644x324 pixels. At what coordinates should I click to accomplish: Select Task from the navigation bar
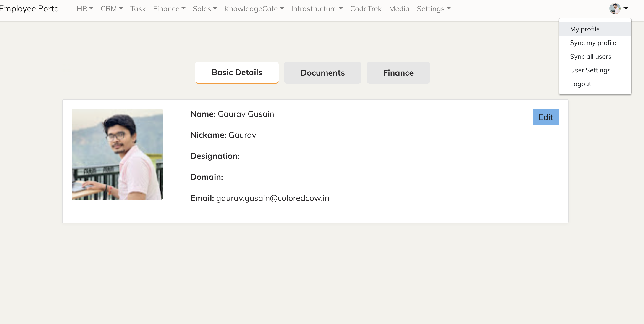click(x=138, y=8)
